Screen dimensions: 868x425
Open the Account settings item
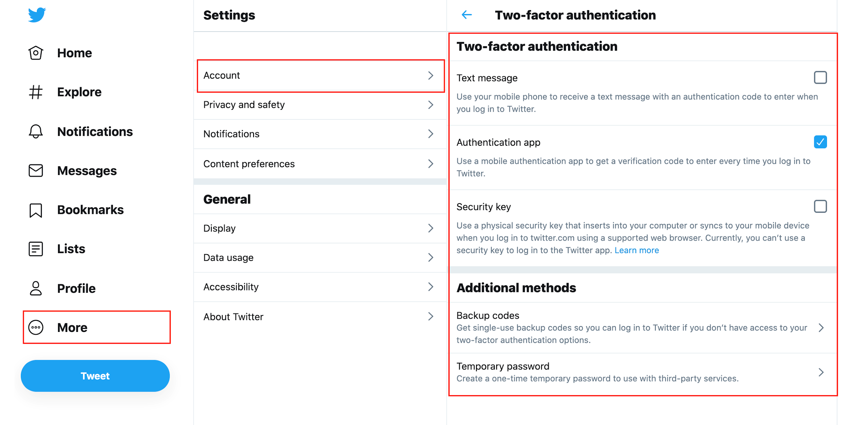click(320, 76)
